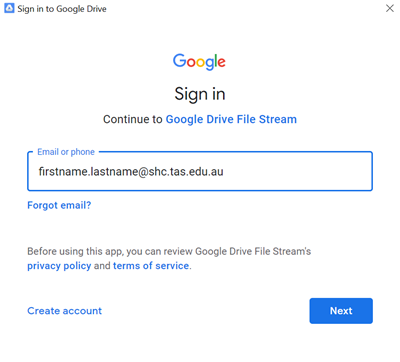Click the Continue to text

[133, 119]
